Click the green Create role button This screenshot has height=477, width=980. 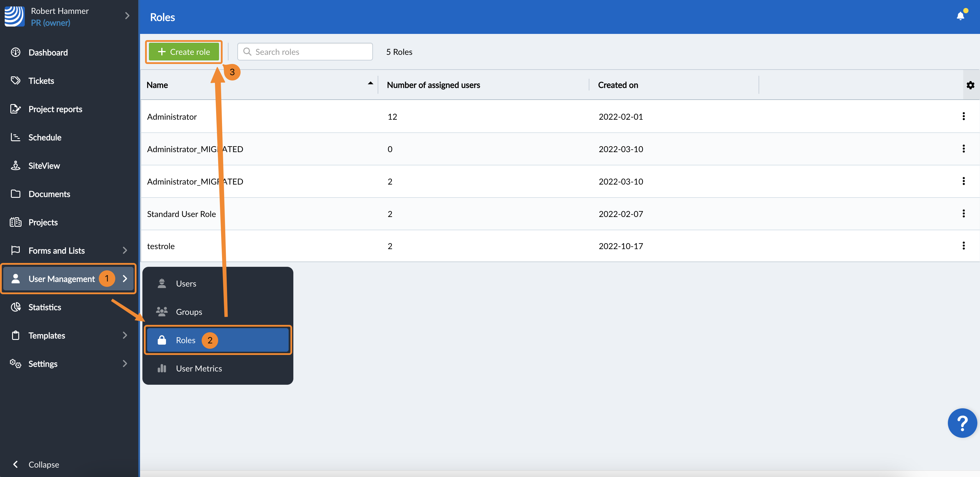tap(184, 52)
